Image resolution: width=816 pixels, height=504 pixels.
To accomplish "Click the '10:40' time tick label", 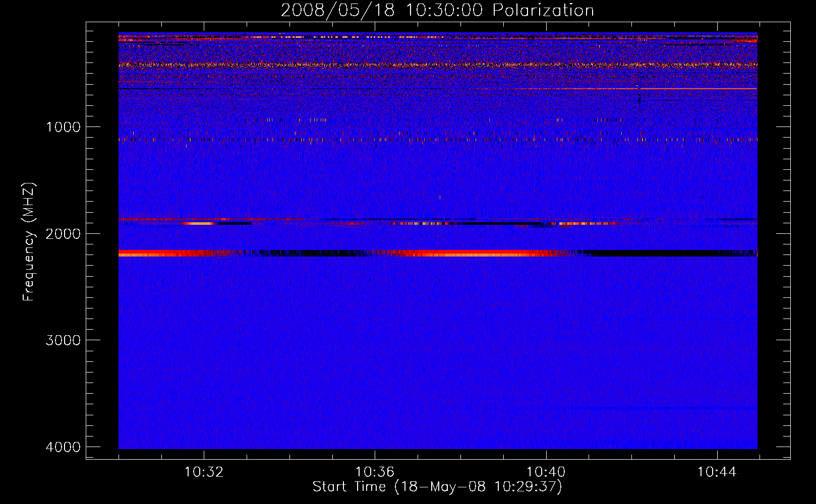I will [x=546, y=472].
